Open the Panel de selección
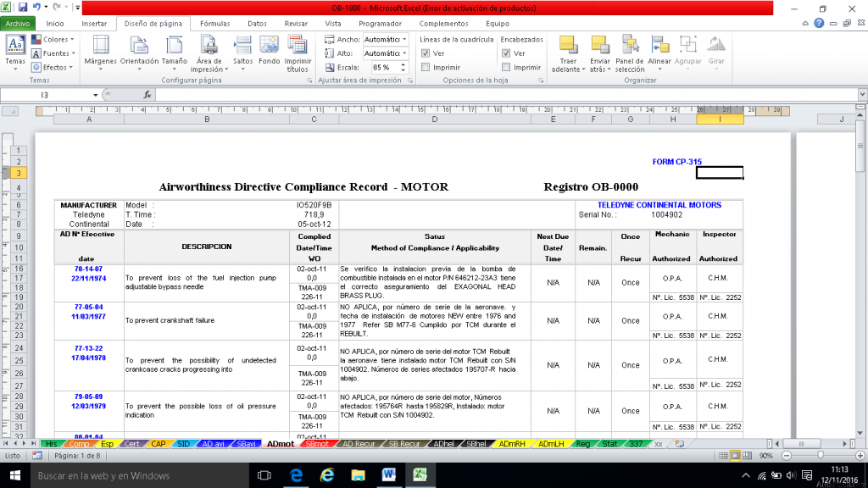The height and width of the screenshot is (488, 868). [x=630, y=53]
